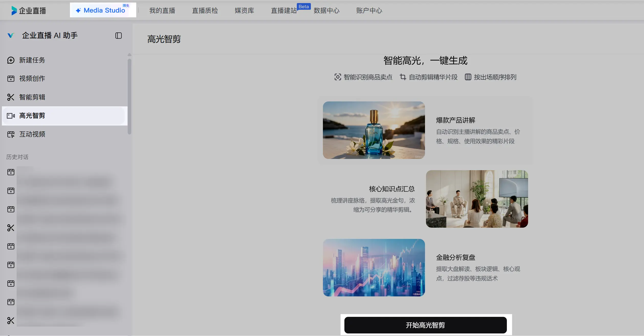Select the 智能剪辑 scissors icon in menu
Viewport: 644px width, 336px height.
(x=11, y=97)
